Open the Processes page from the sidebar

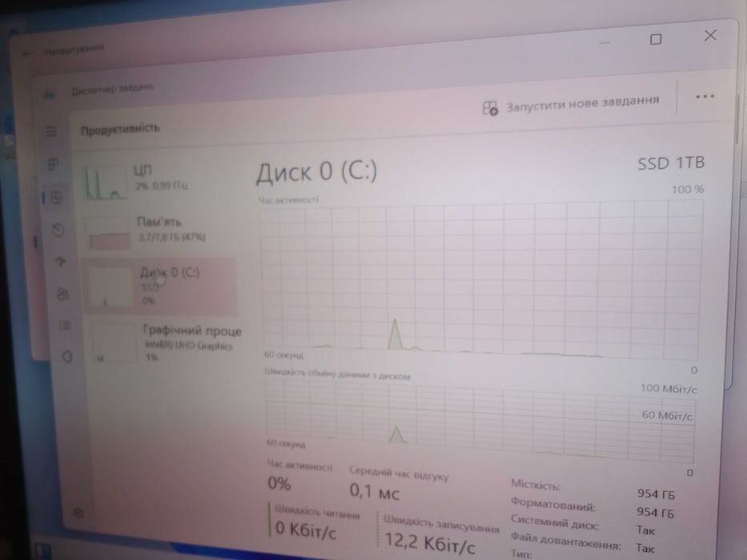pyautogui.click(x=53, y=165)
